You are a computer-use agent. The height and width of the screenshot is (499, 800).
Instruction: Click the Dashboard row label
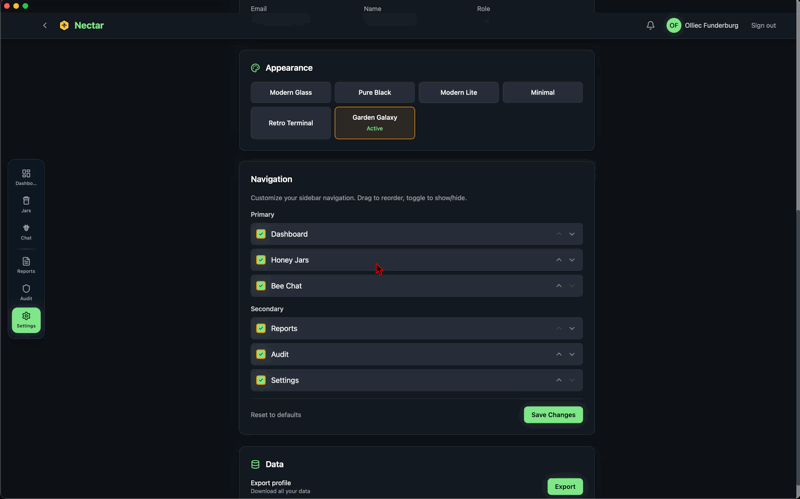tap(289, 234)
